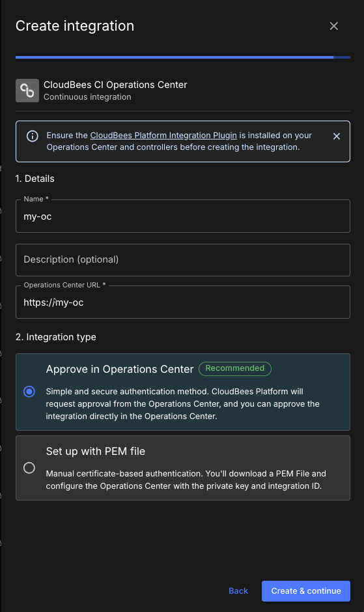Click the CloudBees logo icon
Image resolution: width=364 pixels, height=612 pixels.
click(x=27, y=91)
